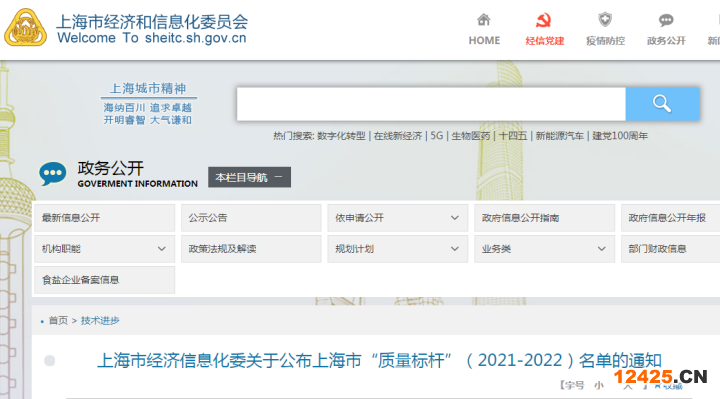
Task: Click hot search term 生物医药
Action: 471,136
